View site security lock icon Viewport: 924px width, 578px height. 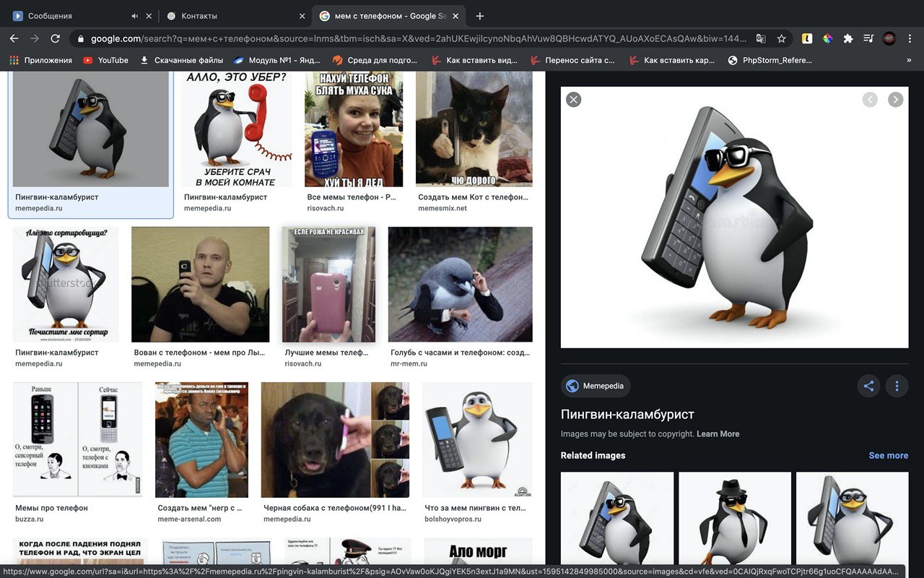[81, 38]
